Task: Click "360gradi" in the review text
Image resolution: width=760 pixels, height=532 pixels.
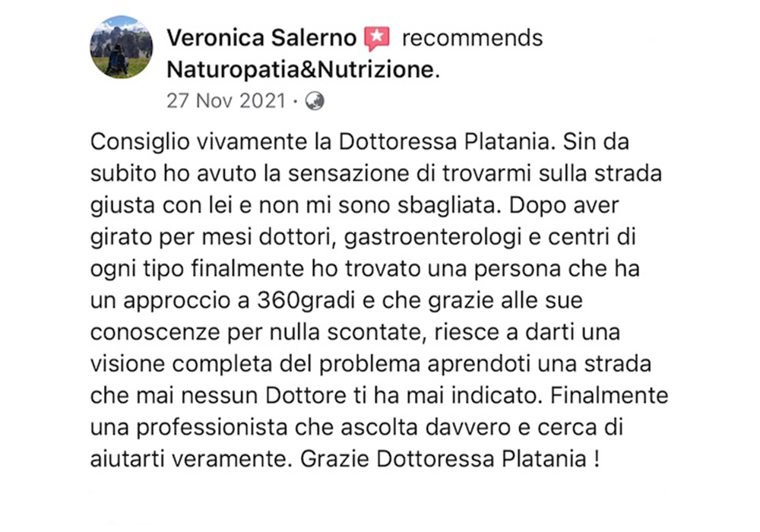Action: click(306, 301)
